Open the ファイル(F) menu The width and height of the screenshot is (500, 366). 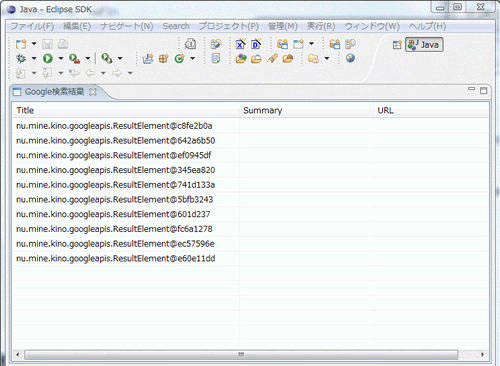[x=32, y=26]
